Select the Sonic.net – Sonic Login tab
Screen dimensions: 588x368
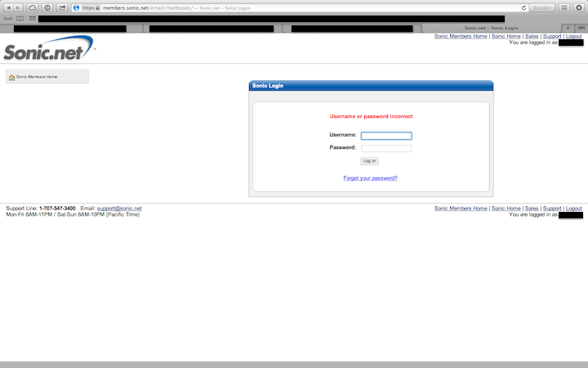coord(491,28)
